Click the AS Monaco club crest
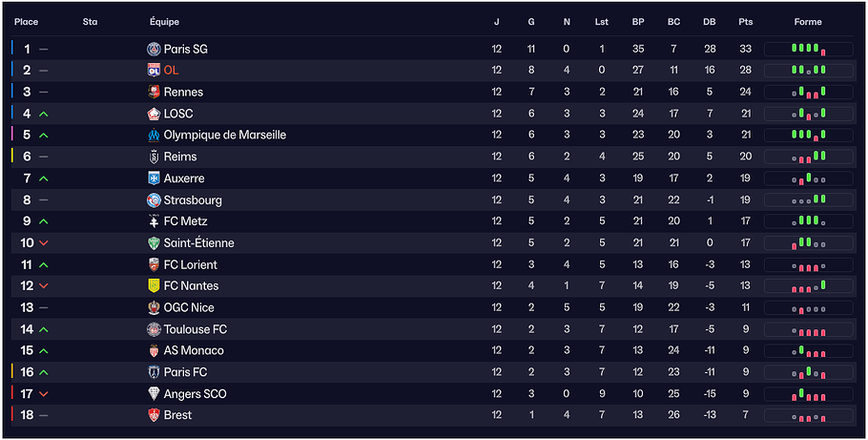This screenshot has height=440, width=868. (155, 350)
